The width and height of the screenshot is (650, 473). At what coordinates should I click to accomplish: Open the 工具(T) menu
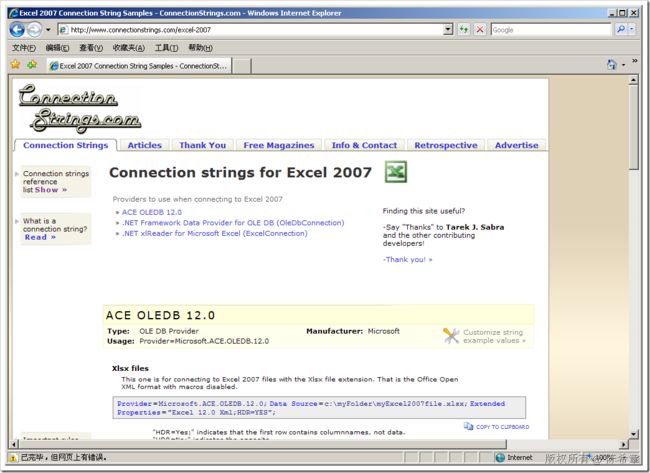coord(166,48)
